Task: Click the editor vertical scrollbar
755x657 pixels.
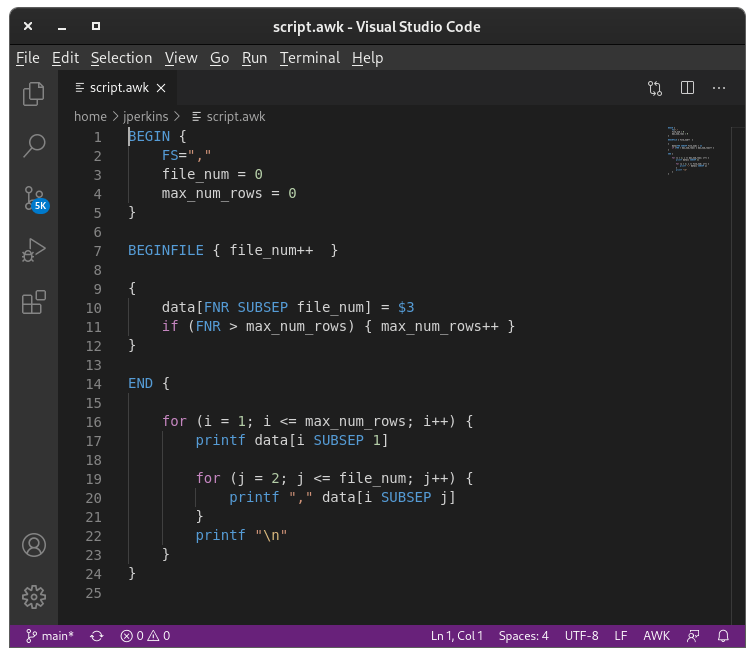Action: [x=738, y=376]
